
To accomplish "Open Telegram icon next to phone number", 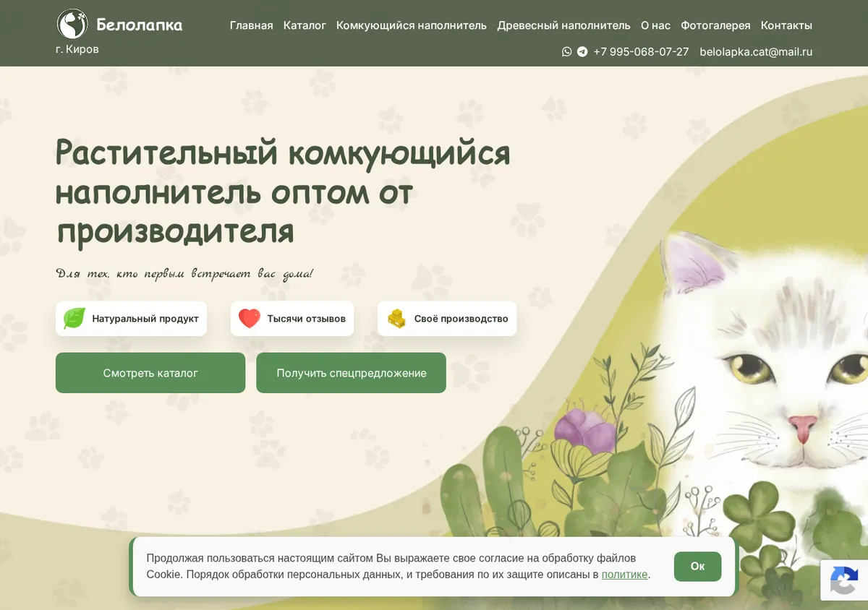I will tap(582, 52).
